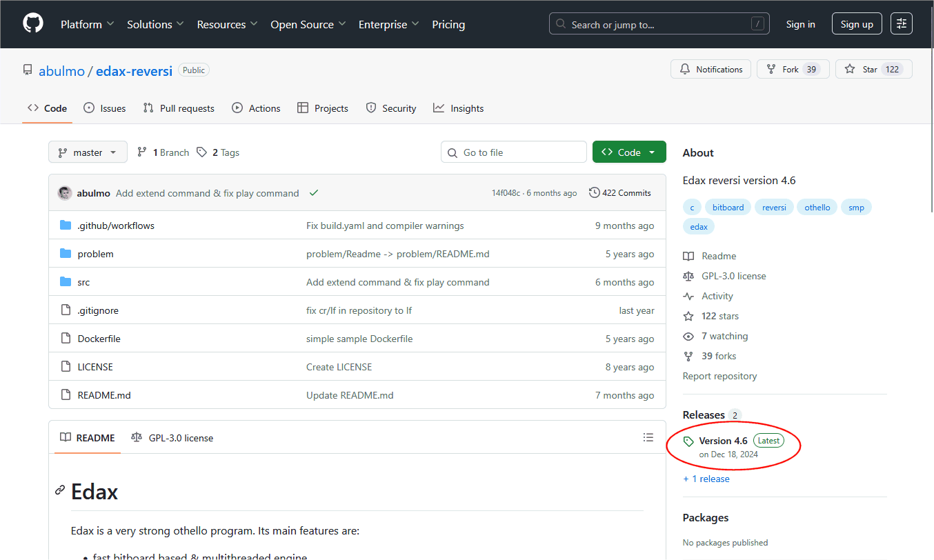Viewport: 934px width, 560px height.
Task: Click the abulmo avatar in commit row
Action: pos(65,193)
